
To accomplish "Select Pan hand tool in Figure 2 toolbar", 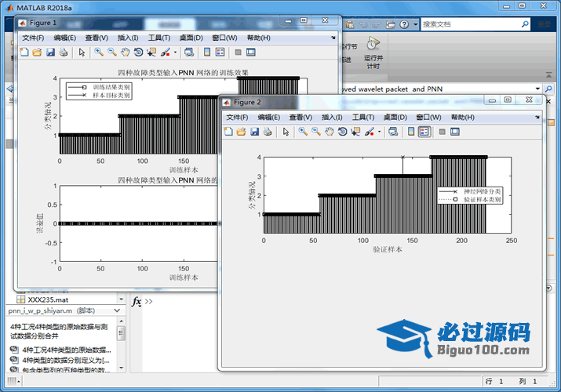I will tap(330, 132).
